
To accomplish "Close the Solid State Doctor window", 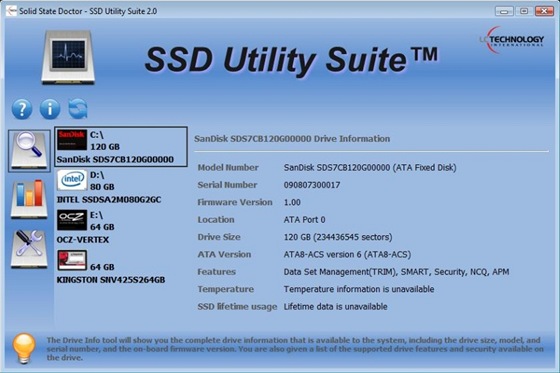I will point(544,11).
